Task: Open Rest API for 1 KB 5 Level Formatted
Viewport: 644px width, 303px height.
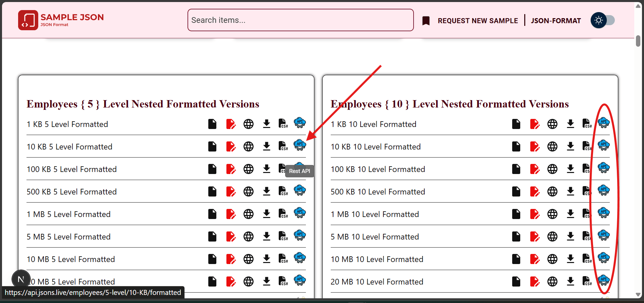Action: 300,123
